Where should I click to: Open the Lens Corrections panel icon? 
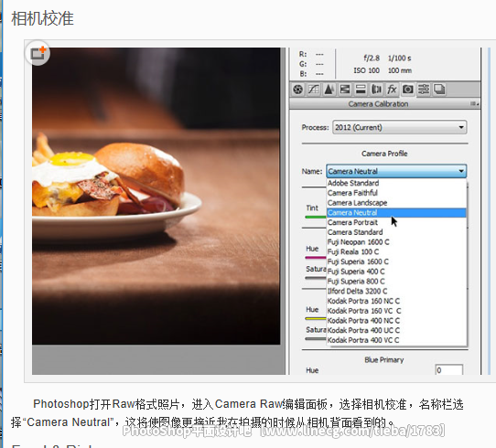376,90
